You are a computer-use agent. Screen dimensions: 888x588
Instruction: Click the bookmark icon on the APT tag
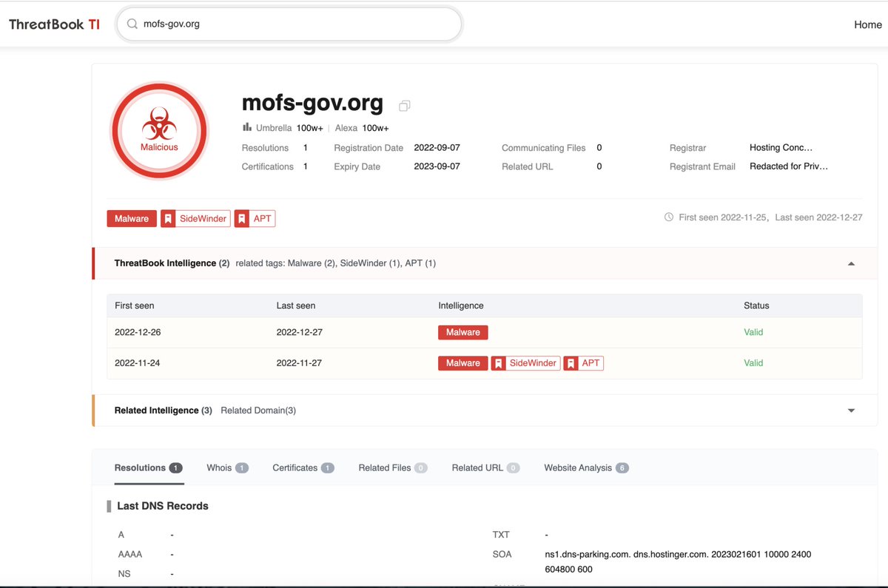tap(241, 218)
